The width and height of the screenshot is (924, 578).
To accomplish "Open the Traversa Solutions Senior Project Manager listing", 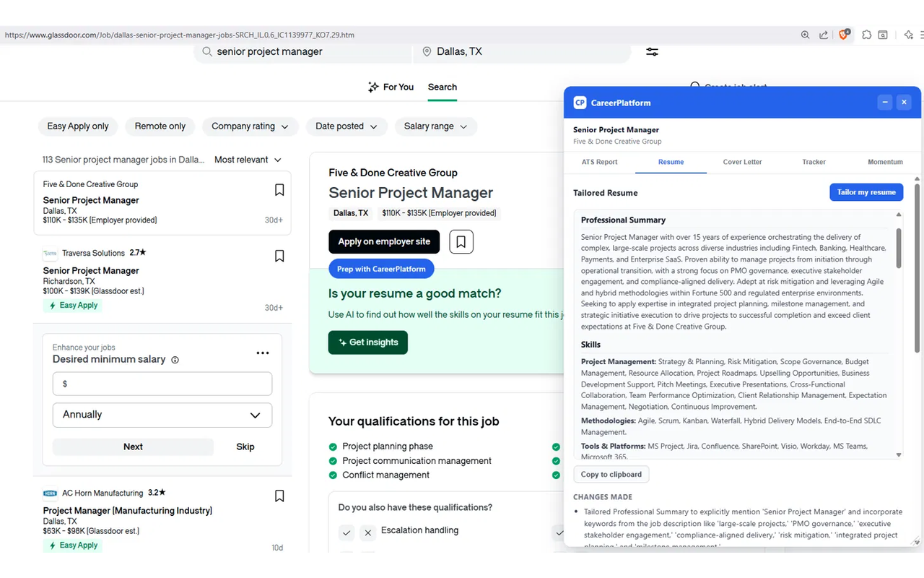I will 91,271.
